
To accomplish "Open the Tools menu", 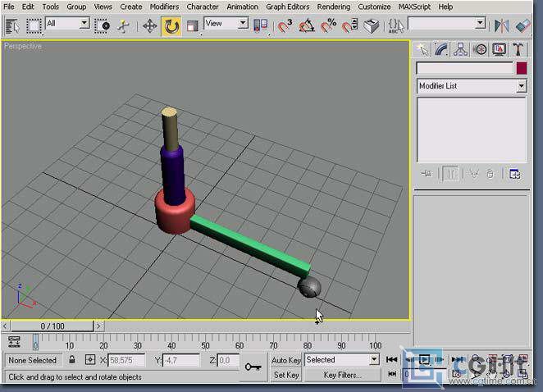I will (51, 7).
